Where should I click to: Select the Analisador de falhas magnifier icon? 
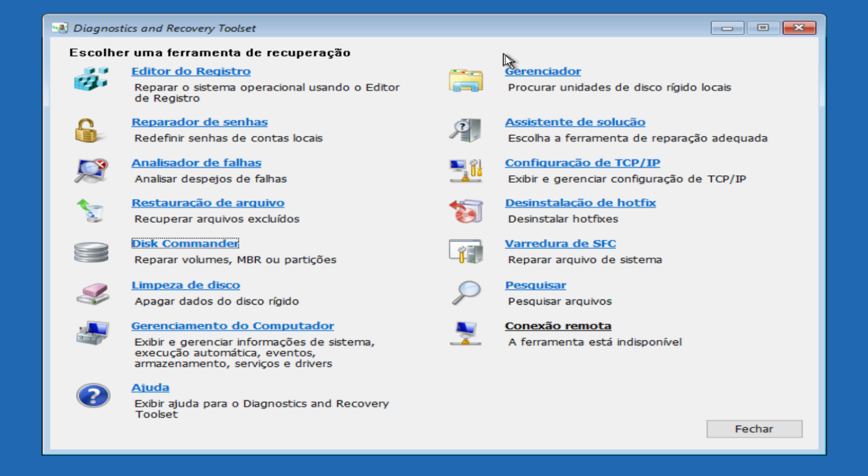91,170
